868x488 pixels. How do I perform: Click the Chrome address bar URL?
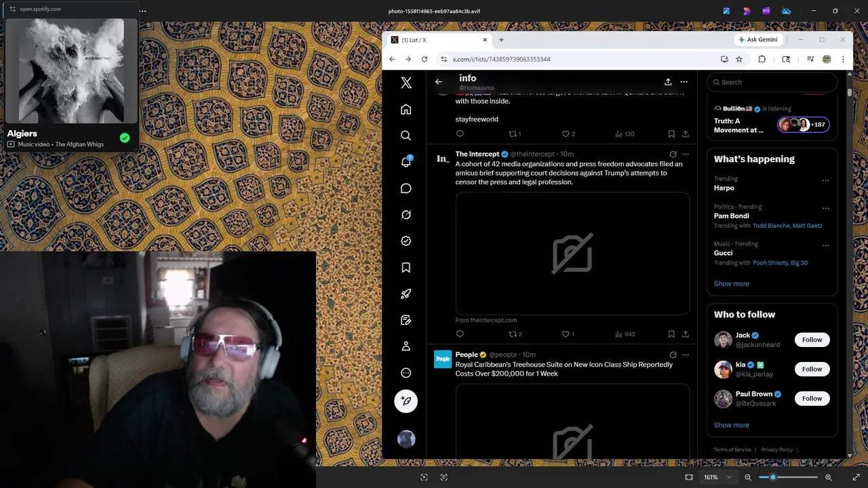(502, 60)
